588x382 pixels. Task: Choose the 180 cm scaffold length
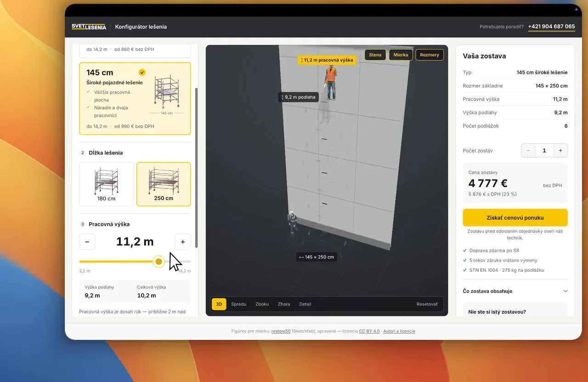(106, 184)
